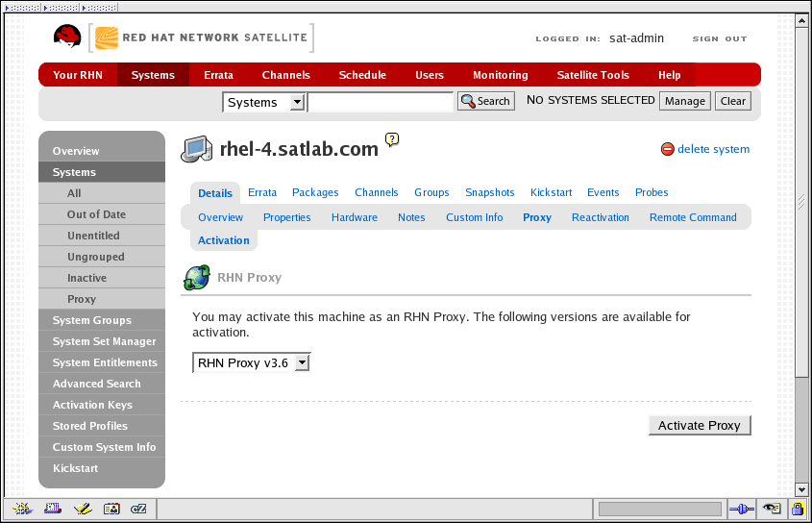Switch to the Events tab

(603, 192)
